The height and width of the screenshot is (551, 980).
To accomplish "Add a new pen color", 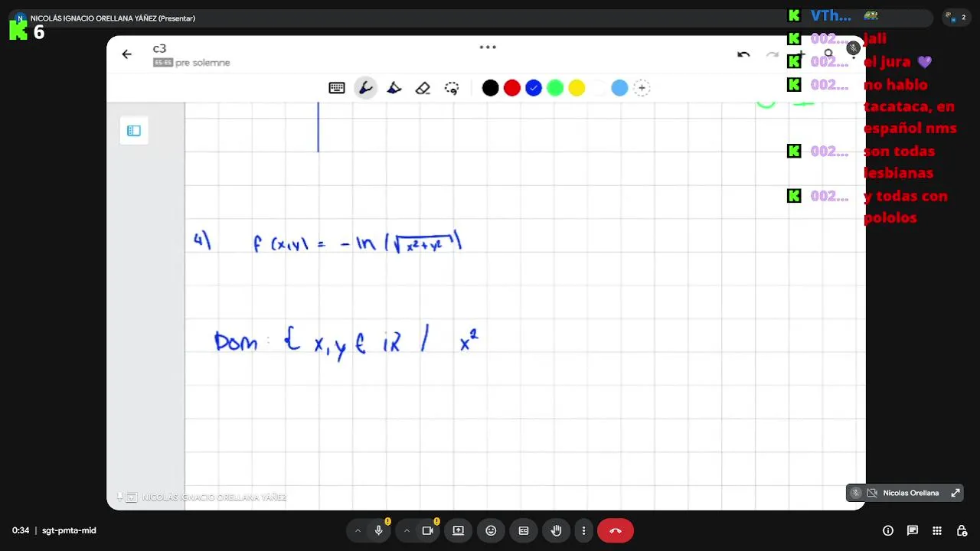I will tap(642, 88).
